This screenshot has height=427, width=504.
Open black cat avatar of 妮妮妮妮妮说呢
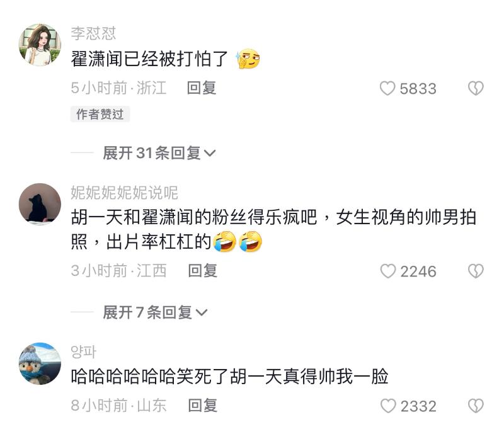click(40, 204)
